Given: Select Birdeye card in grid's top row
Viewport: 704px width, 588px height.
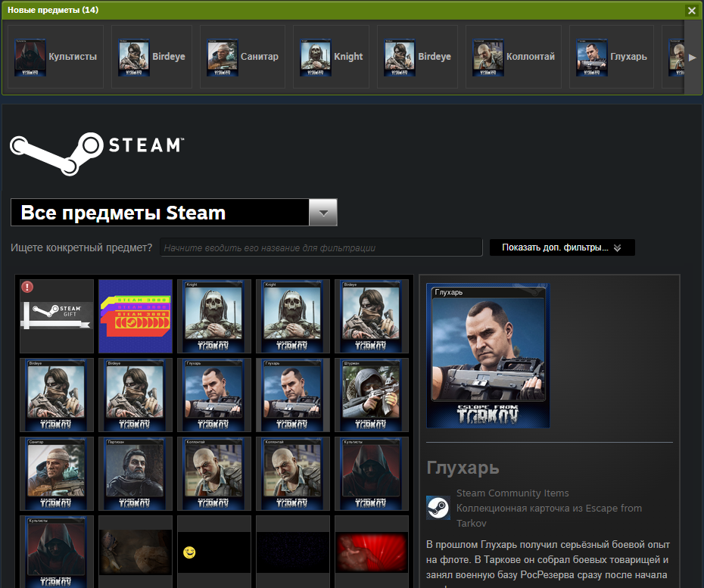Looking at the screenshot, I should coord(372,316).
